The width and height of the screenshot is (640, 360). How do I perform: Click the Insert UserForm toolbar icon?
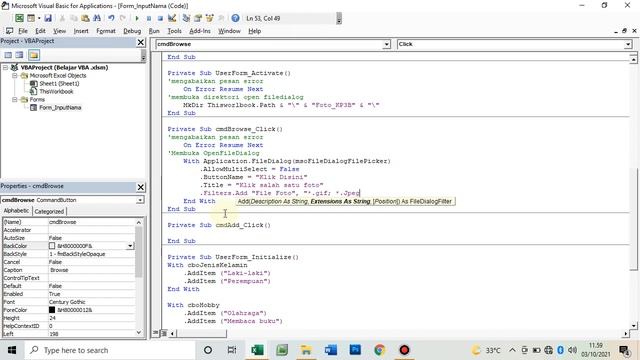point(31,18)
